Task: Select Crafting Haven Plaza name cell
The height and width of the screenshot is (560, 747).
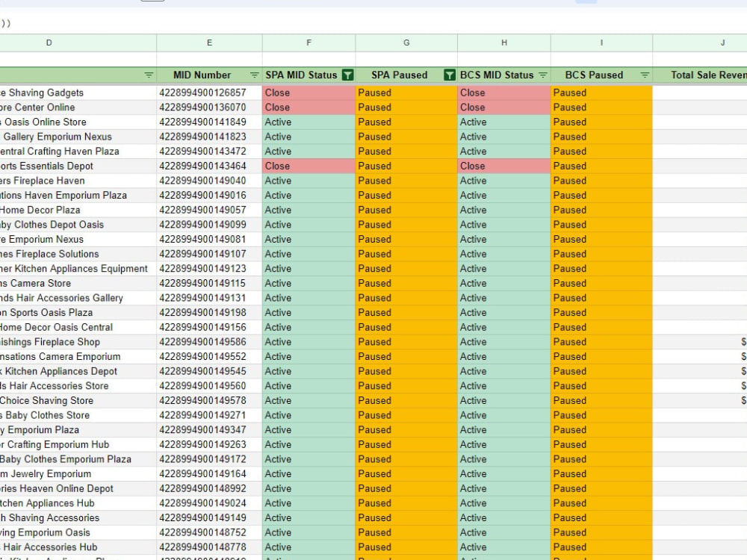Action: [78, 152]
